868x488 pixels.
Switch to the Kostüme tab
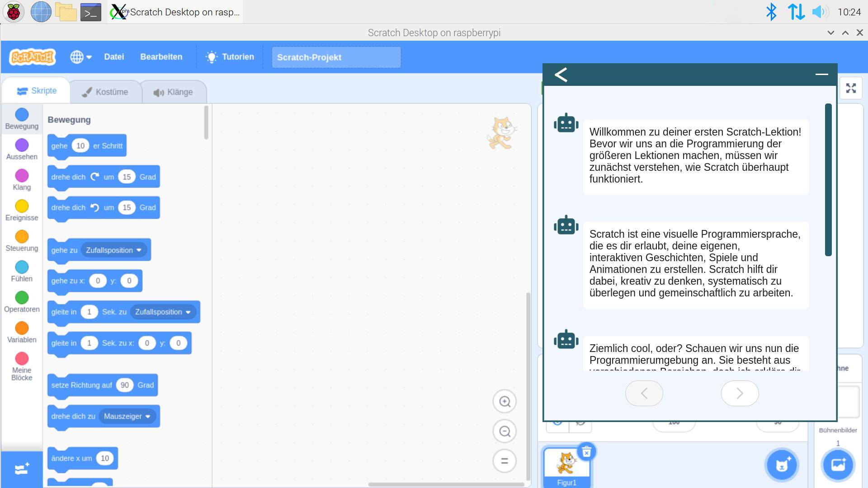105,92
